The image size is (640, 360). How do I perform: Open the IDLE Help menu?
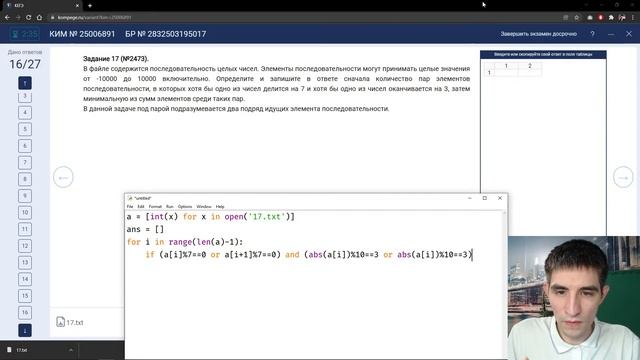tap(220, 207)
